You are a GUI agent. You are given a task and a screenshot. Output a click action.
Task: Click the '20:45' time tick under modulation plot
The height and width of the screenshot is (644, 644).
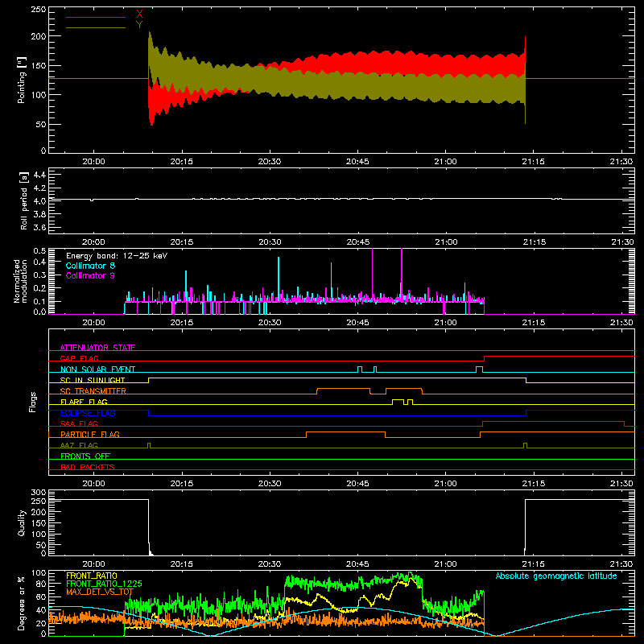click(x=357, y=323)
